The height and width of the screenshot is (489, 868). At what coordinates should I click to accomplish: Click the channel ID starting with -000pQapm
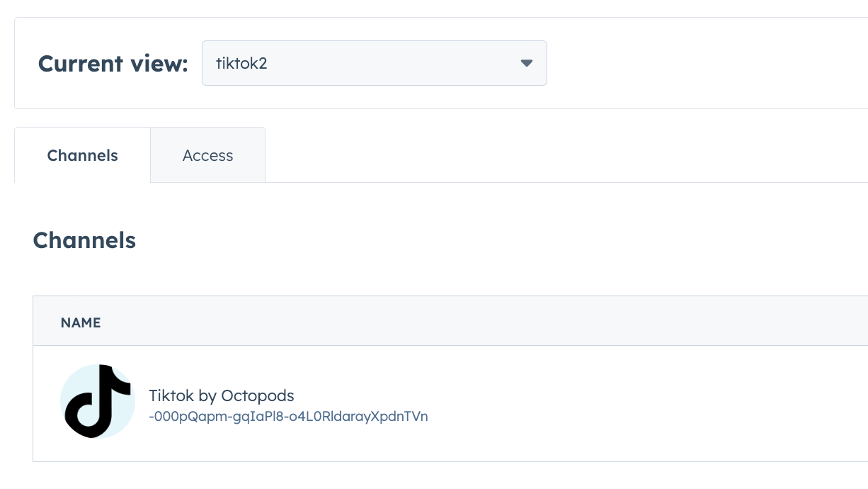(x=288, y=417)
